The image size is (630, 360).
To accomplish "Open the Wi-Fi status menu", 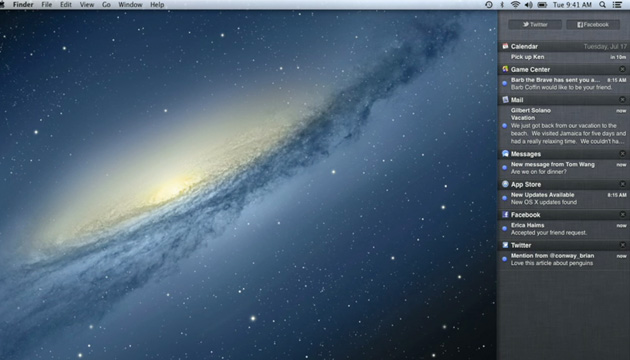I will [x=515, y=5].
